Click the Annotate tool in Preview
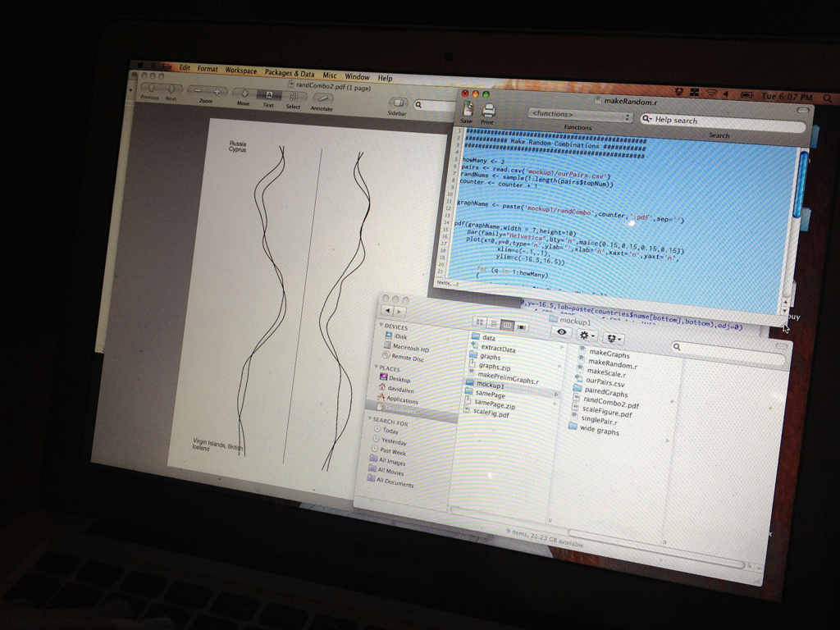The height and width of the screenshot is (630, 840). click(322, 98)
